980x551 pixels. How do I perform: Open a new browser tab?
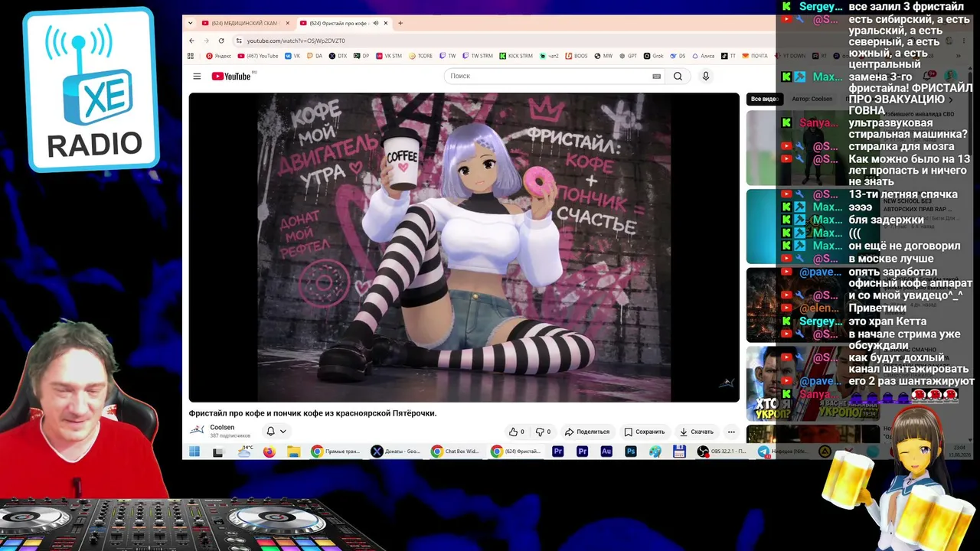pyautogui.click(x=400, y=23)
